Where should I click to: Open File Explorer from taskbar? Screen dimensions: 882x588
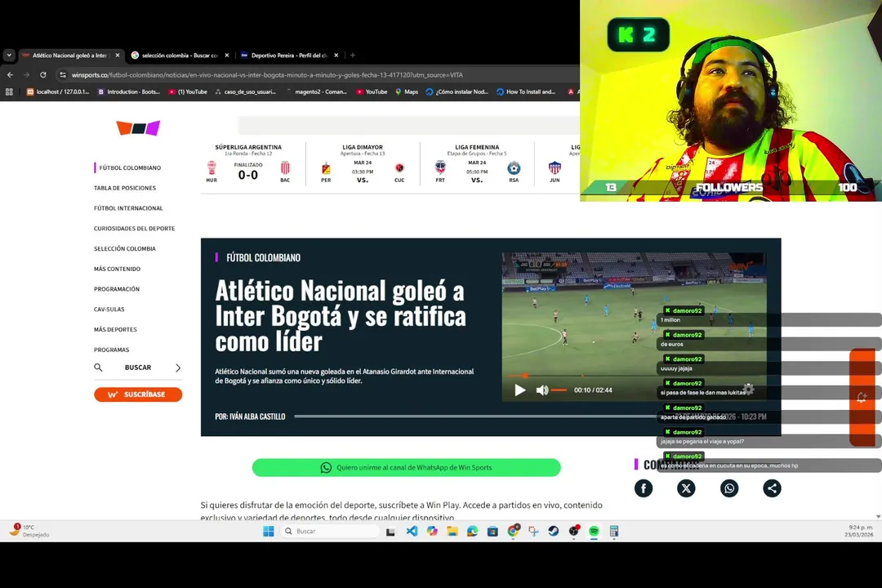[452, 531]
